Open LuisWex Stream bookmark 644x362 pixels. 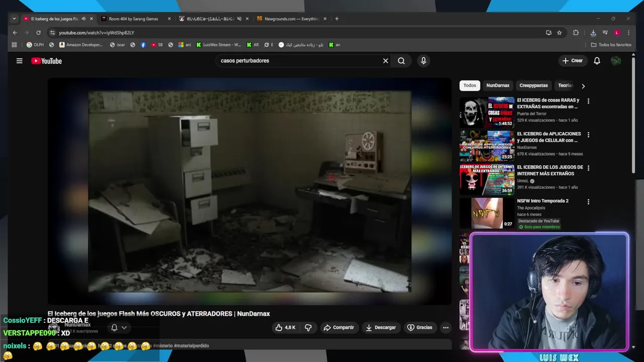point(219,45)
